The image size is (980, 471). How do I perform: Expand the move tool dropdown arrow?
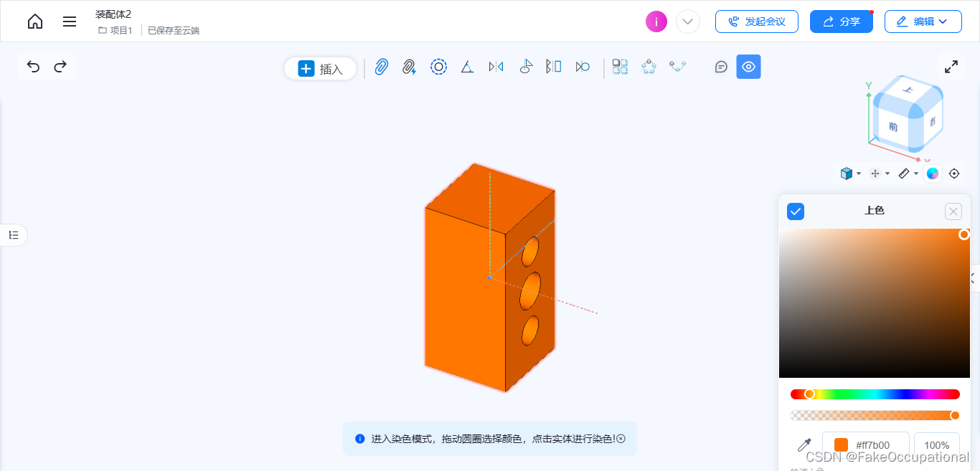click(x=887, y=173)
